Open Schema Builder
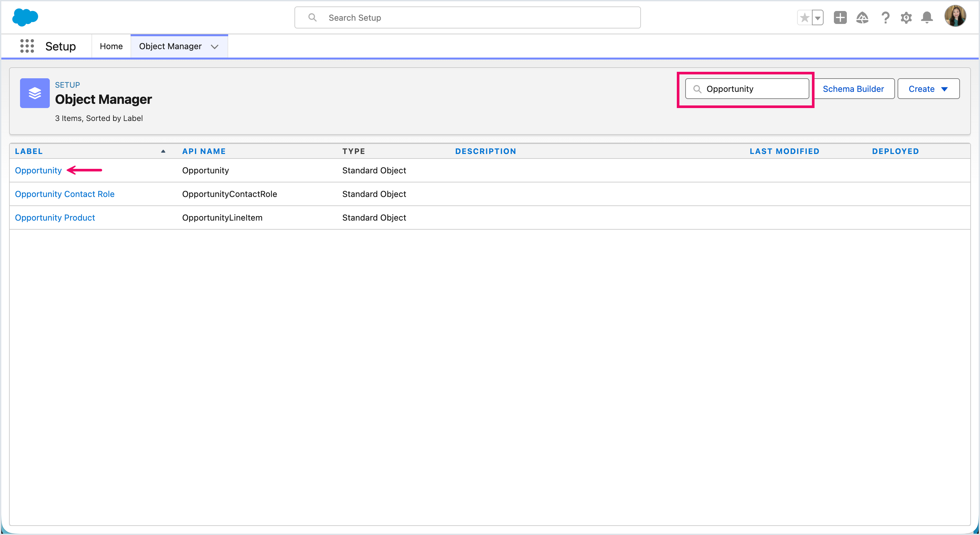The height and width of the screenshot is (535, 980). pos(853,89)
